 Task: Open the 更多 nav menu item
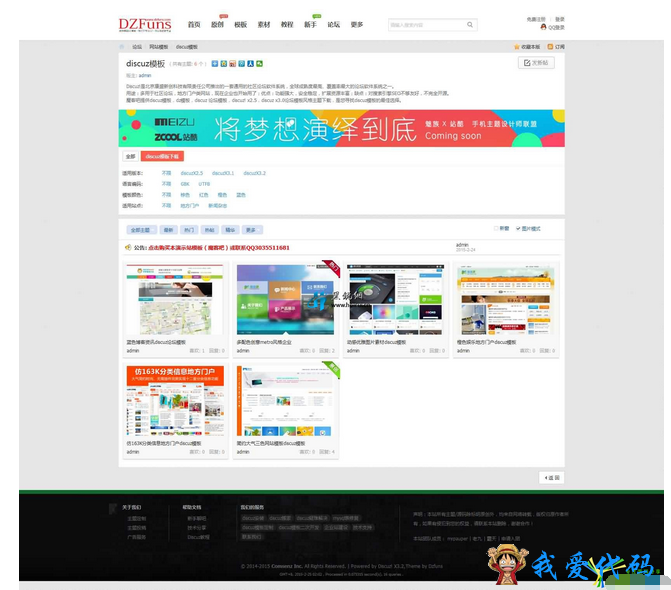pyautogui.click(x=357, y=25)
